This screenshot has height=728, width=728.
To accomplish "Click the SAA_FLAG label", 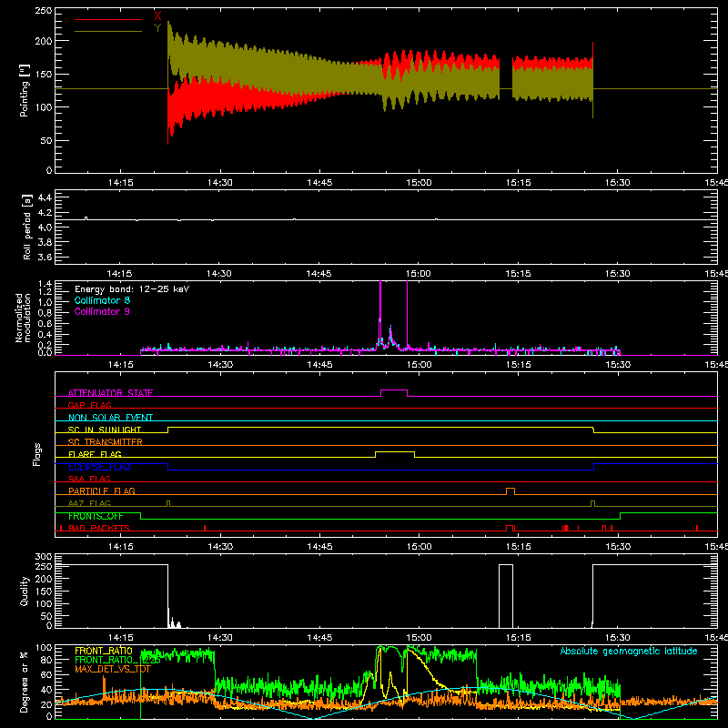I will pos(89,479).
